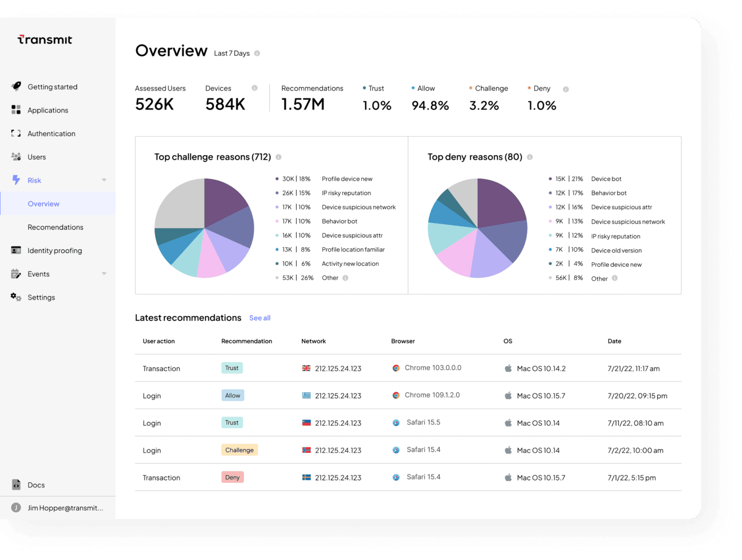Switch to the Recomendations page under Risk
Image resolution: width=742 pixels, height=560 pixels.
tap(55, 227)
